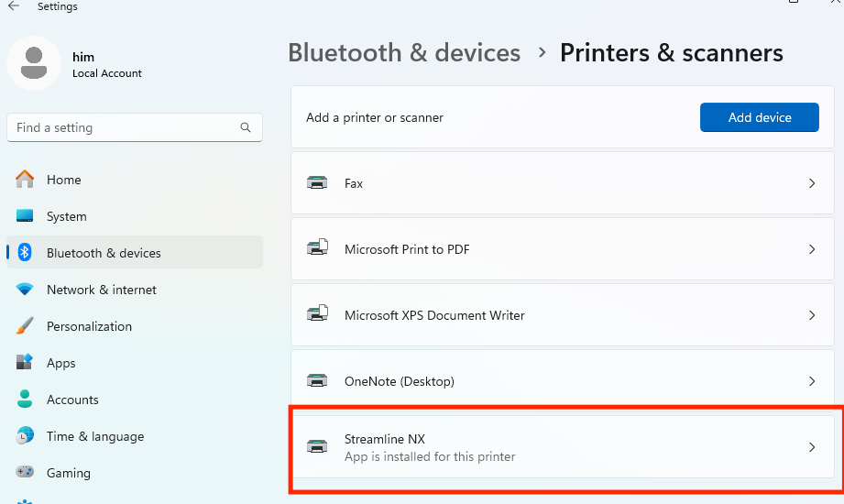This screenshot has width=844, height=504.
Task: Expand the Streamline NX chevron
Action: [812, 447]
